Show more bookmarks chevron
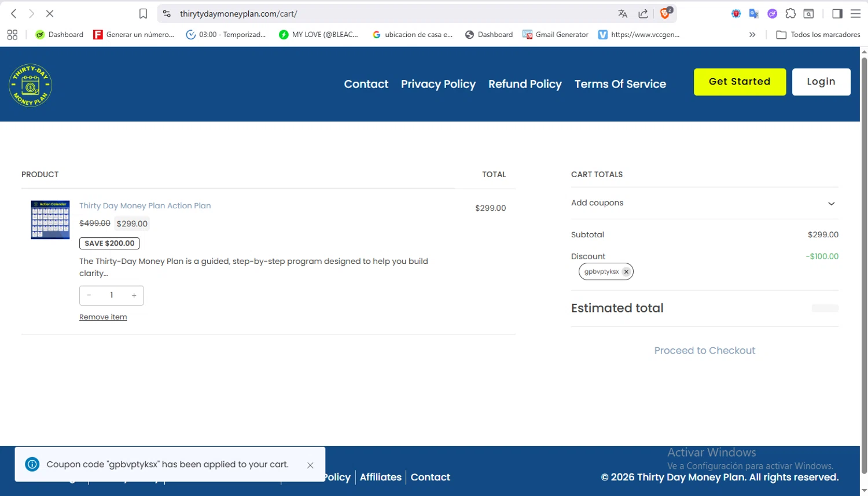Screen dimensions: 868x496 (752, 35)
